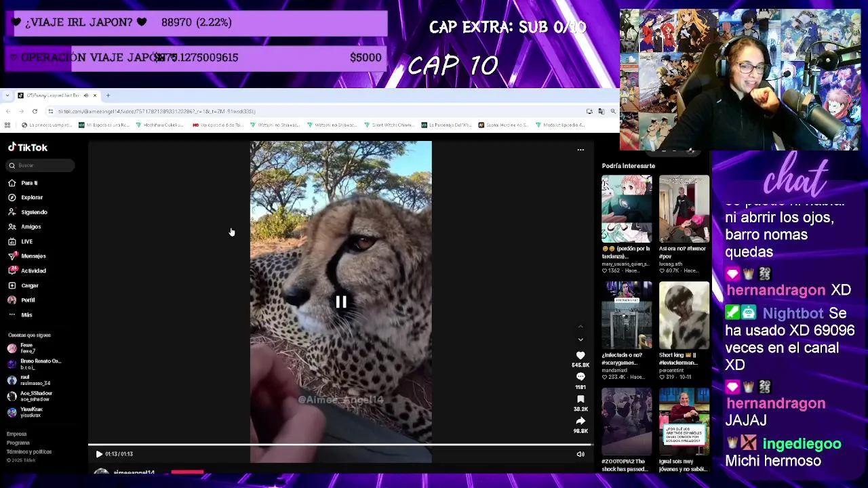Image resolution: width=868 pixels, height=488 pixels.
Task: Close the Funny Leopard browser tab
Action: click(95, 96)
